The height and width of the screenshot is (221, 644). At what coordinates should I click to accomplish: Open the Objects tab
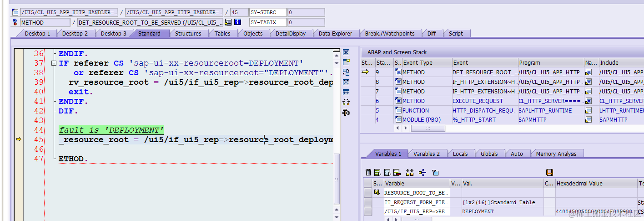pyautogui.click(x=253, y=33)
